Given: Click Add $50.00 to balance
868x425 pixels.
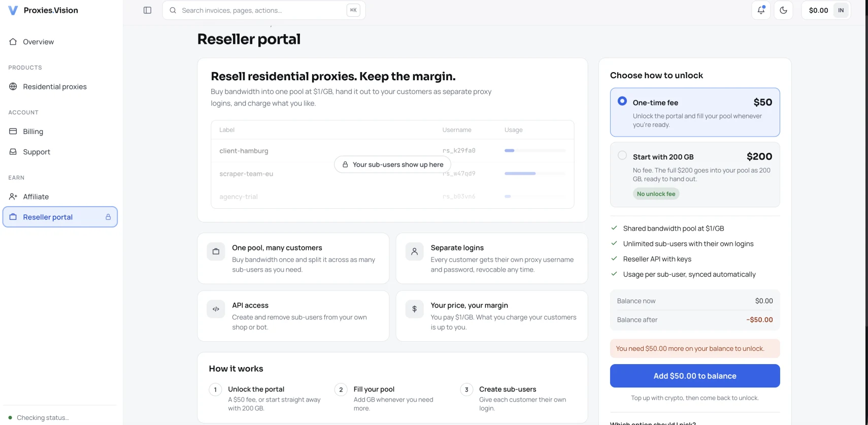Looking at the screenshot, I should click(695, 376).
